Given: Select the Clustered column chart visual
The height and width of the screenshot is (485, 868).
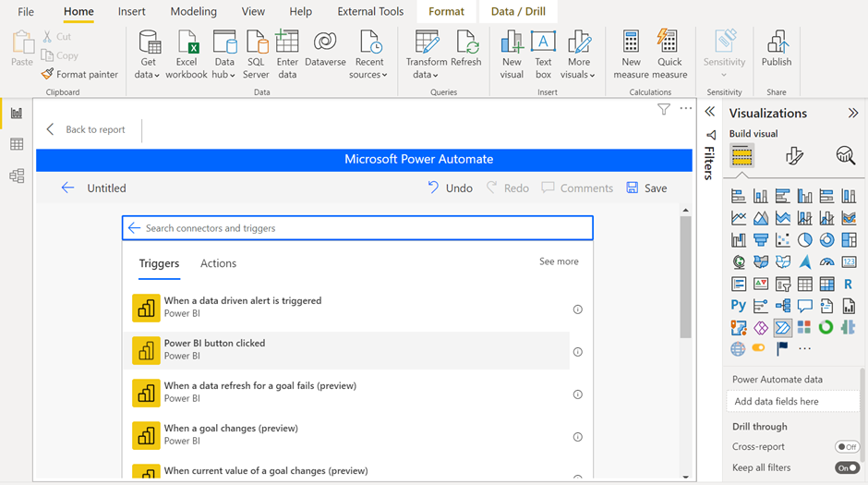Looking at the screenshot, I should point(804,196).
